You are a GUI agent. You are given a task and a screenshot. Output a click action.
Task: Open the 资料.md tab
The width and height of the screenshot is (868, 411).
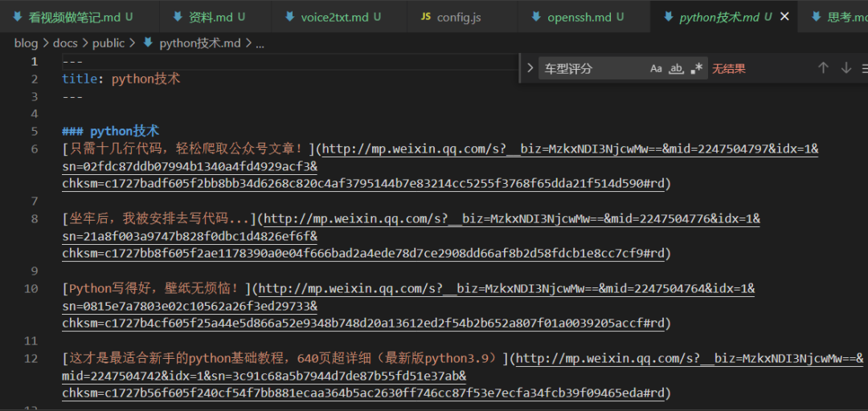216,17
